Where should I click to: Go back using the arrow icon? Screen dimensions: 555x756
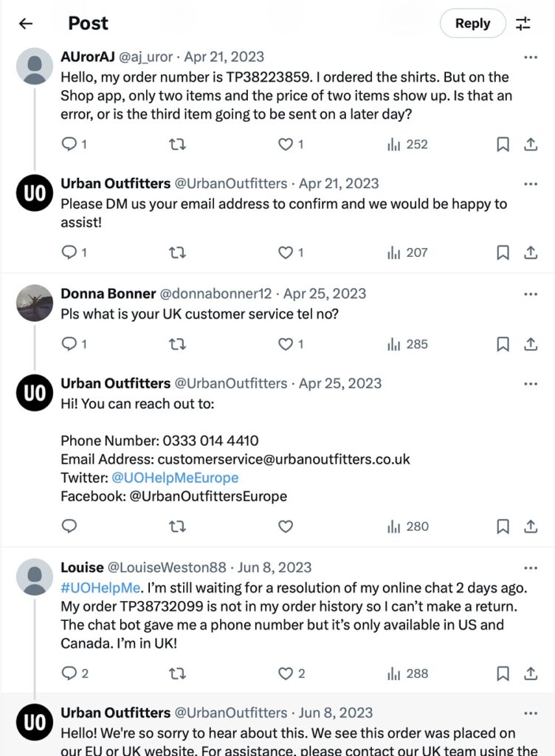coord(26,24)
